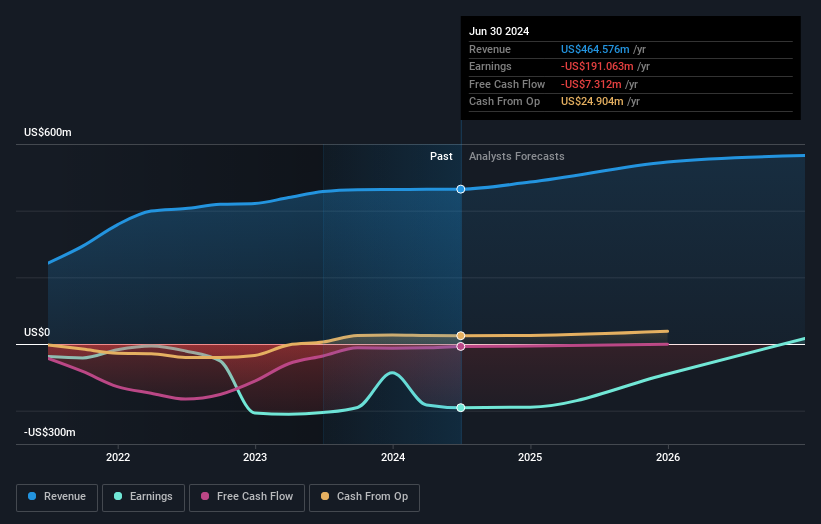Click the orange Cash From Op data point
Screen dimensions: 821x524
[461, 336]
